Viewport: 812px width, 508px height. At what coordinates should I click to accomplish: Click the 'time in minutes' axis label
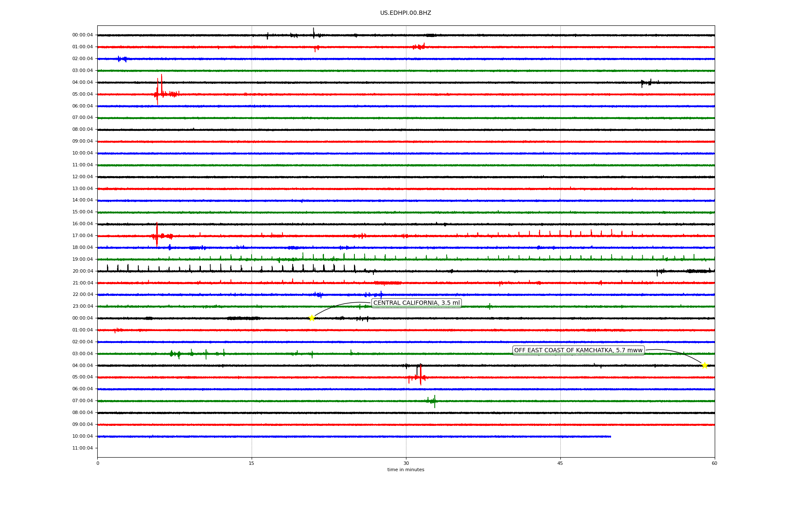tap(406, 469)
